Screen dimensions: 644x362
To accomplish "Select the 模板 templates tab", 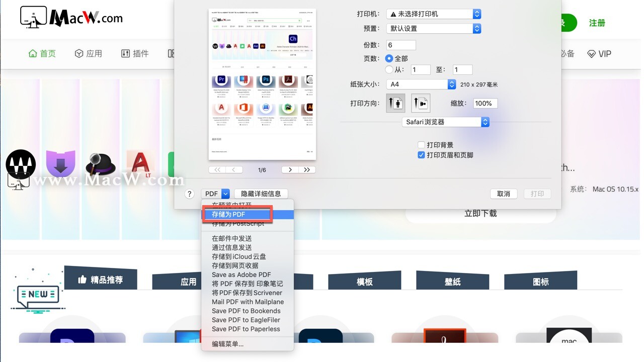I will (x=365, y=281).
